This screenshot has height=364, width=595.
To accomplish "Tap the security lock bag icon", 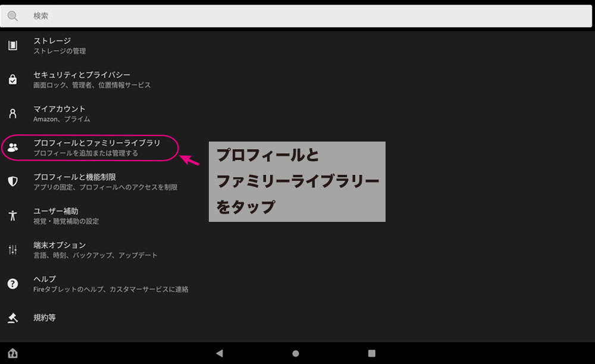I will tap(12, 80).
